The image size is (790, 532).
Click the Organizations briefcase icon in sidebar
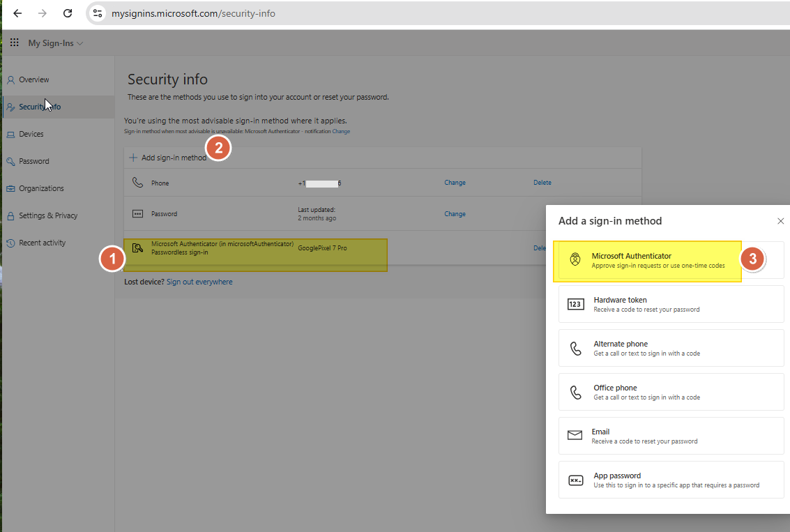(10, 188)
